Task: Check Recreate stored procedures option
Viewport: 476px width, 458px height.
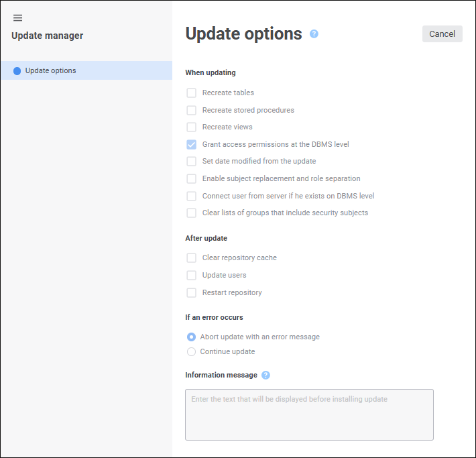Action: (x=192, y=110)
